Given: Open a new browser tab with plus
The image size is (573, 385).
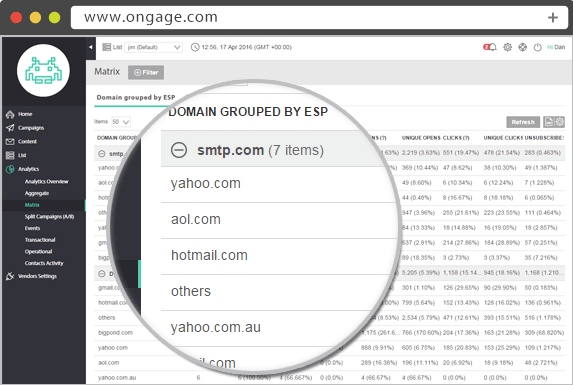Looking at the screenshot, I should (x=553, y=17).
